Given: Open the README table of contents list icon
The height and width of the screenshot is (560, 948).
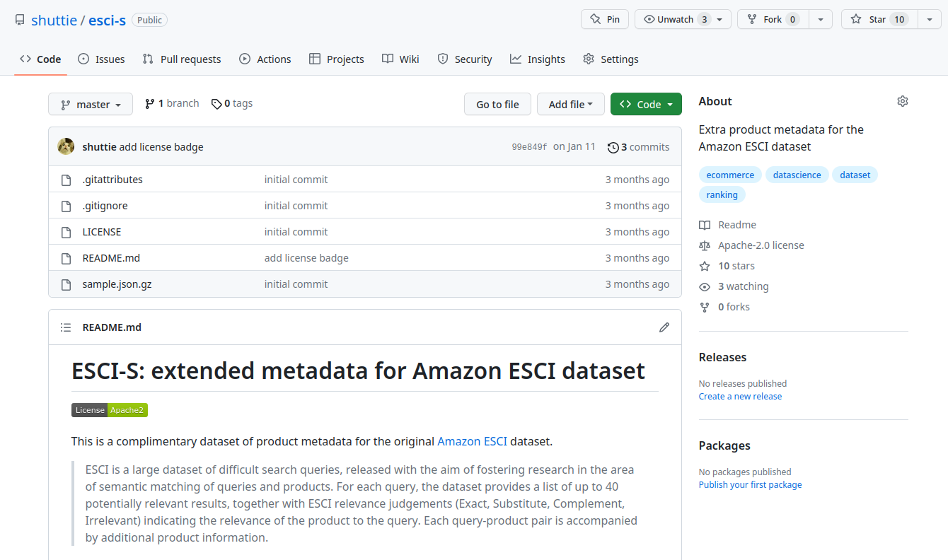Looking at the screenshot, I should (66, 327).
